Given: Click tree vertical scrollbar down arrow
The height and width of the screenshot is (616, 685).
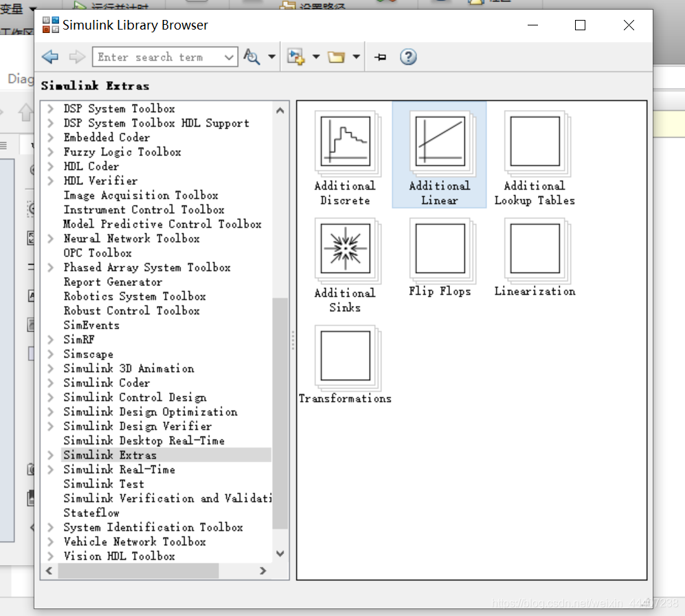Looking at the screenshot, I should click(280, 553).
